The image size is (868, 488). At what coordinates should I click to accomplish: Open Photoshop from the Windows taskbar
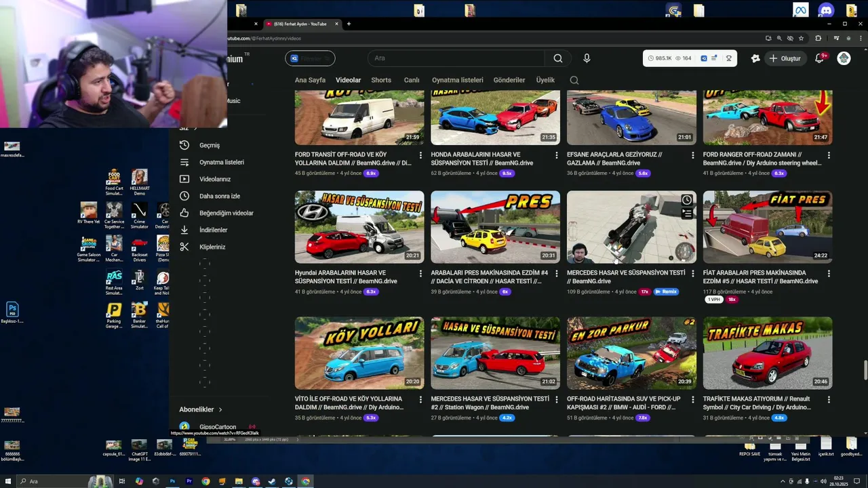(x=172, y=481)
